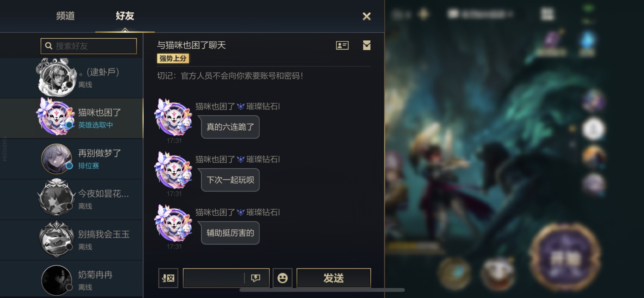The height and width of the screenshot is (298, 644).
Task: Click 猫咪也困了 avatar beside 真的六连跪了 message
Action: (x=173, y=118)
